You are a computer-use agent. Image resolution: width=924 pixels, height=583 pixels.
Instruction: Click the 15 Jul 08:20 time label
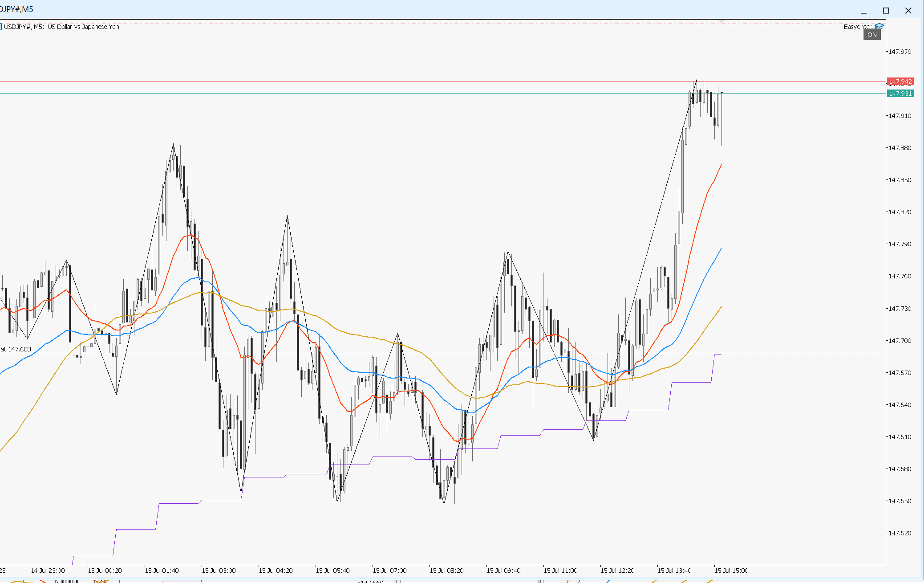tap(446, 571)
